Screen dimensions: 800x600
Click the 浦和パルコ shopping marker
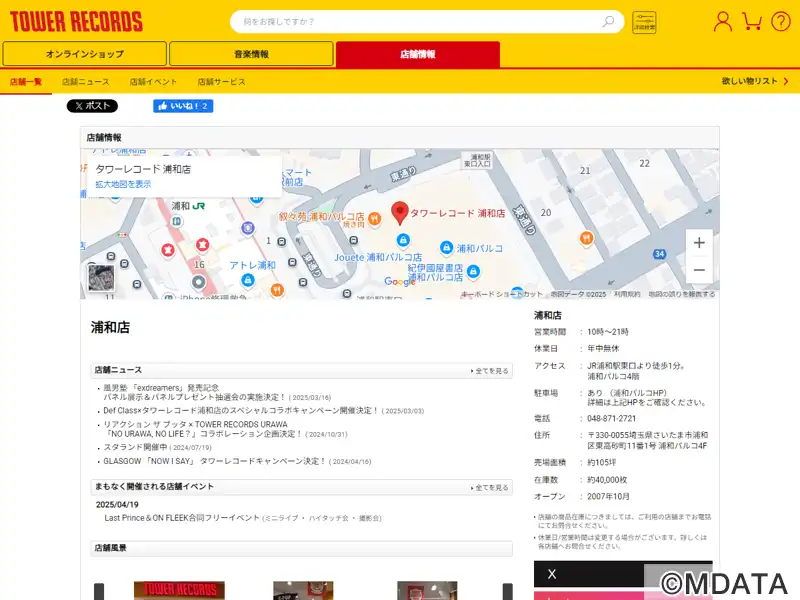coord(446,248)
